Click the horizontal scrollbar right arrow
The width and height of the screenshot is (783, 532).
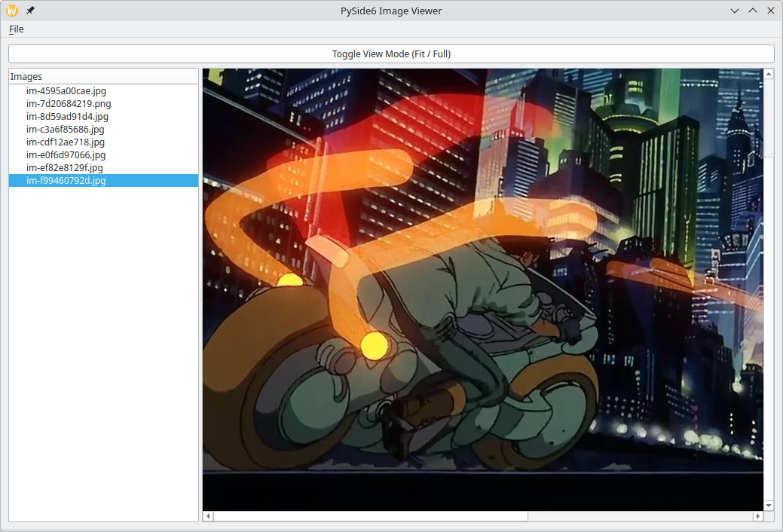[757, 516]
